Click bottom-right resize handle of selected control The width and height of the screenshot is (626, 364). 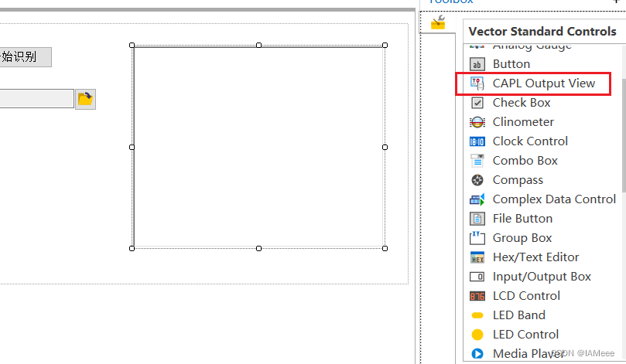pos(385,249)
